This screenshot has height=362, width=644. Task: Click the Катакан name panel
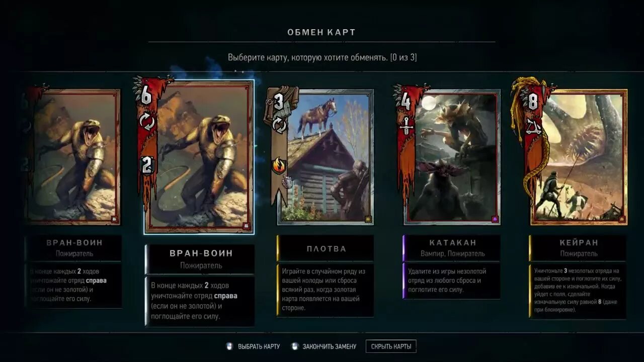click(452, 248)
